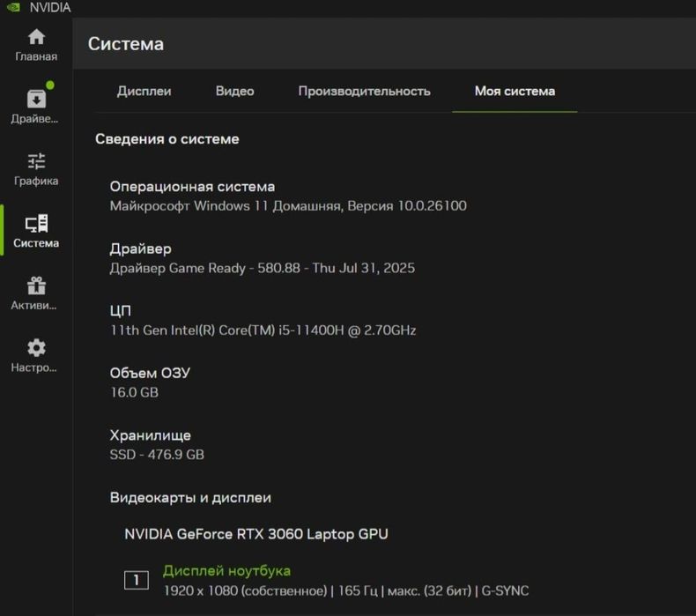This screenshot has width=696, height=616.
Task: Click the Хранилище label
Action: point(150,435)
